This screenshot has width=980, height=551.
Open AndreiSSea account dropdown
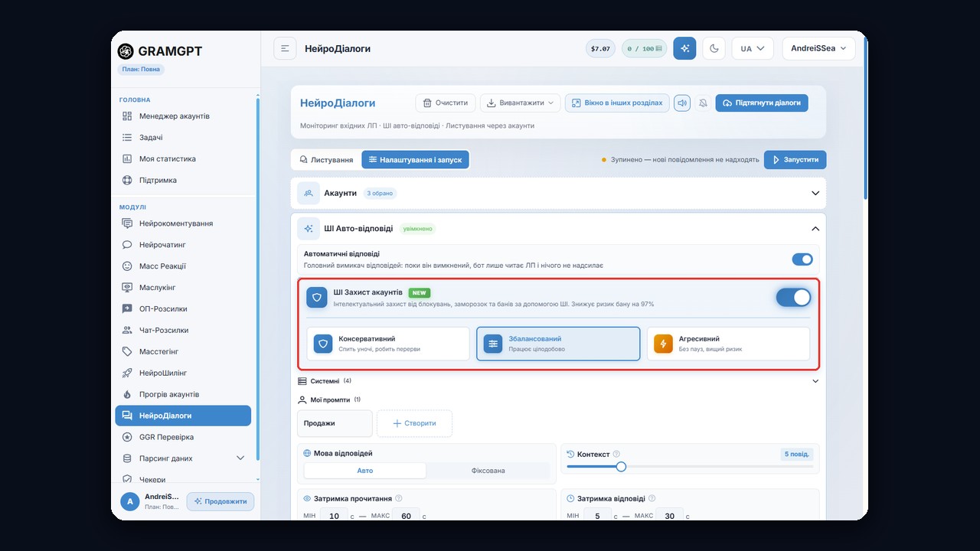[818, 48]
